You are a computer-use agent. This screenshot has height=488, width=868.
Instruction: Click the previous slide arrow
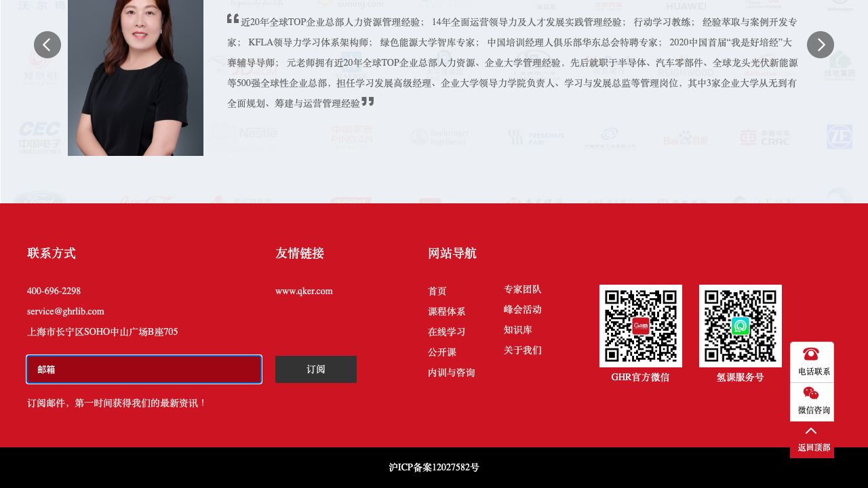pyautogui.click(x=47, y=45)
